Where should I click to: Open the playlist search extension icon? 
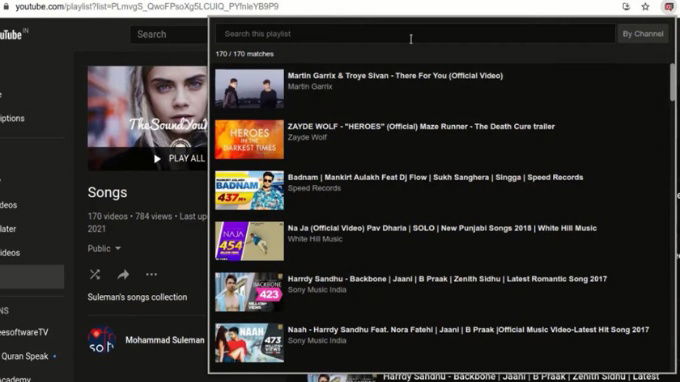pos(669,7)
